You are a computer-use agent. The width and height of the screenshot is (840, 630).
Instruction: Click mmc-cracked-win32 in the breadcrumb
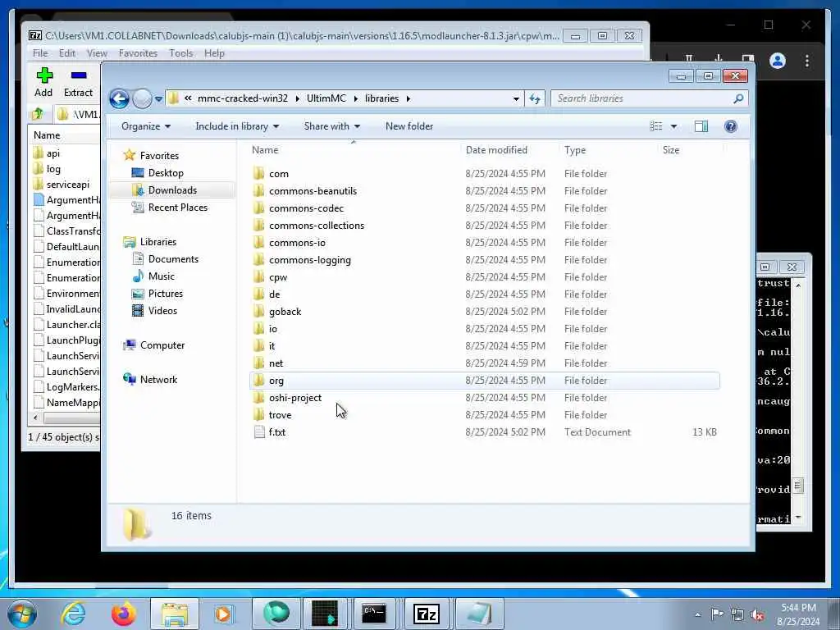(243, 98)
